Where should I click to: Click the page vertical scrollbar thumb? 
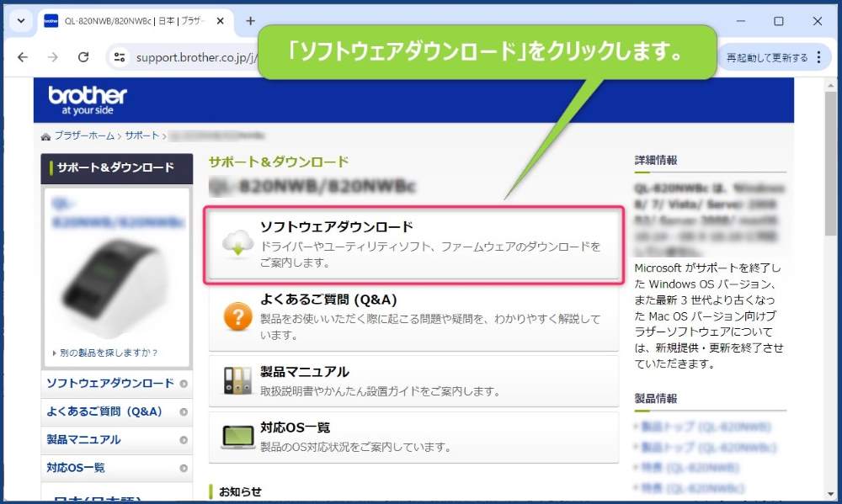831,164
